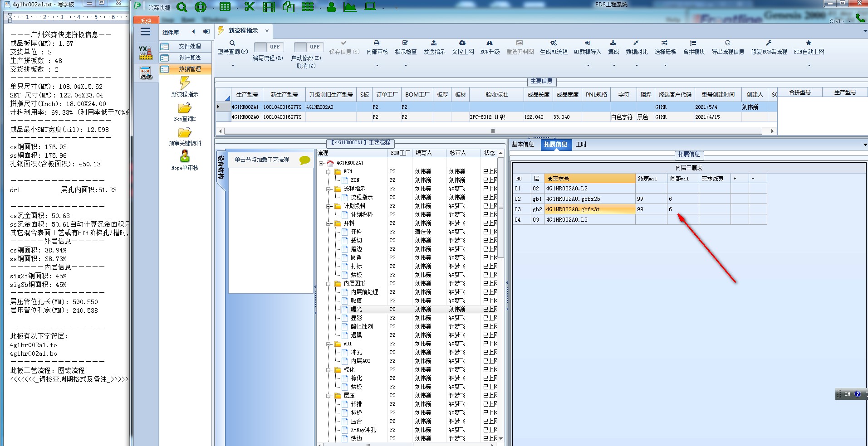Click the green lifebuoy icon in title bar
868x446 pixels.
(x=200, y=7)
